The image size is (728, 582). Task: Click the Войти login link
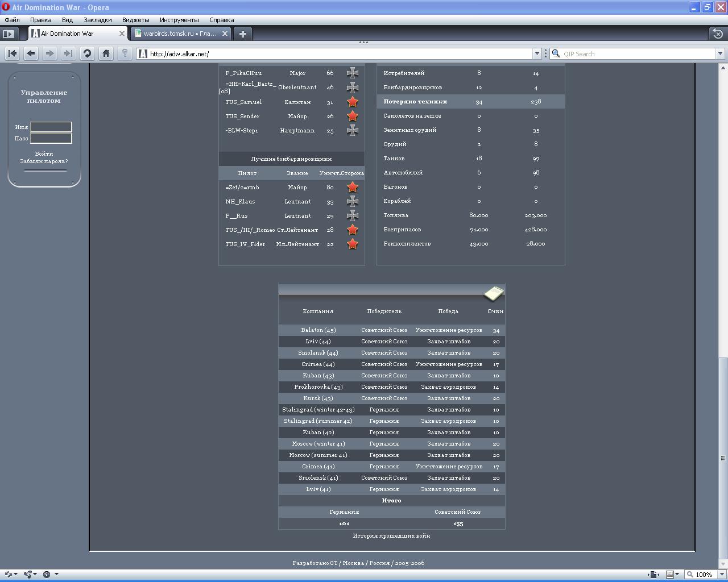44,153
